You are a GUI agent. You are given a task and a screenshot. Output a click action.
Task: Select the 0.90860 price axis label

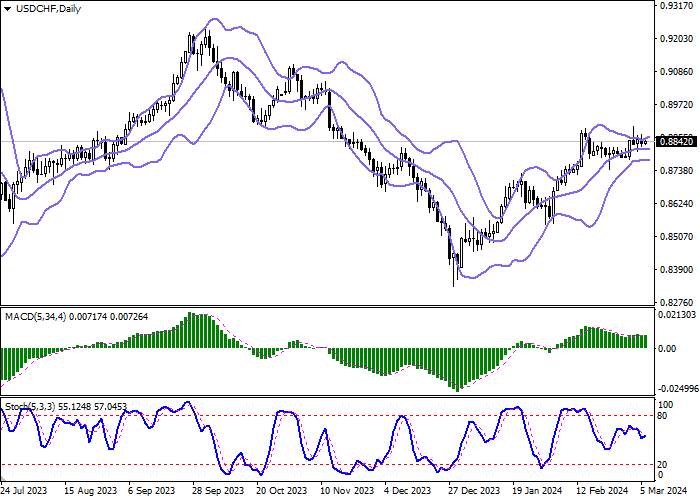pos(677,71)
